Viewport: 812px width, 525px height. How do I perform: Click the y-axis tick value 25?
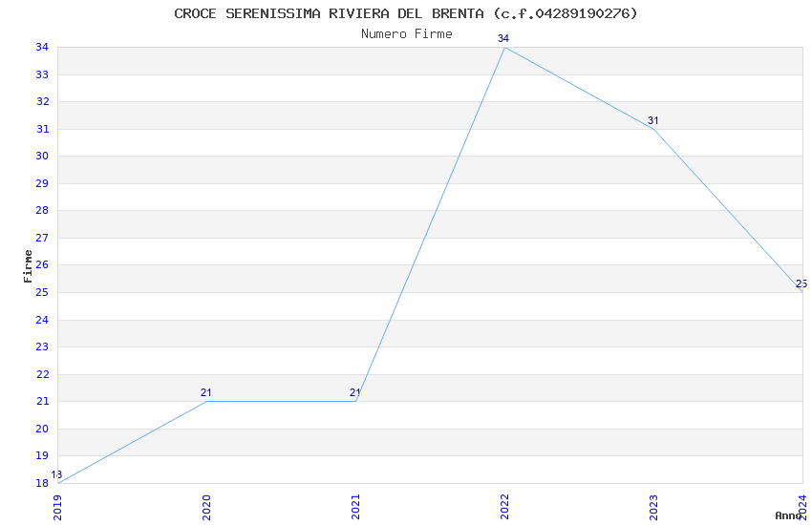click(x=42, y=292)
